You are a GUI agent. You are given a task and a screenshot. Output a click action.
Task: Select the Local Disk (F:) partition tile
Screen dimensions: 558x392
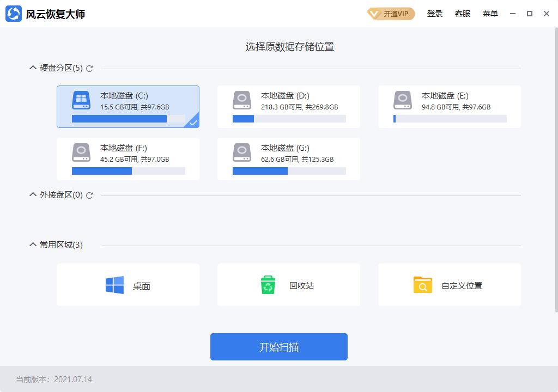128,158
